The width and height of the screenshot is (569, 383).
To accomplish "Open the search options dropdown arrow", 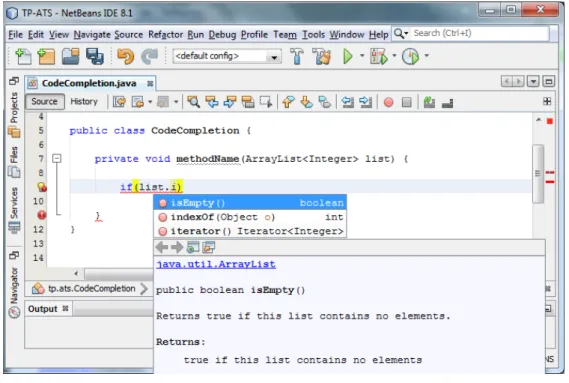I will [406, 33].
